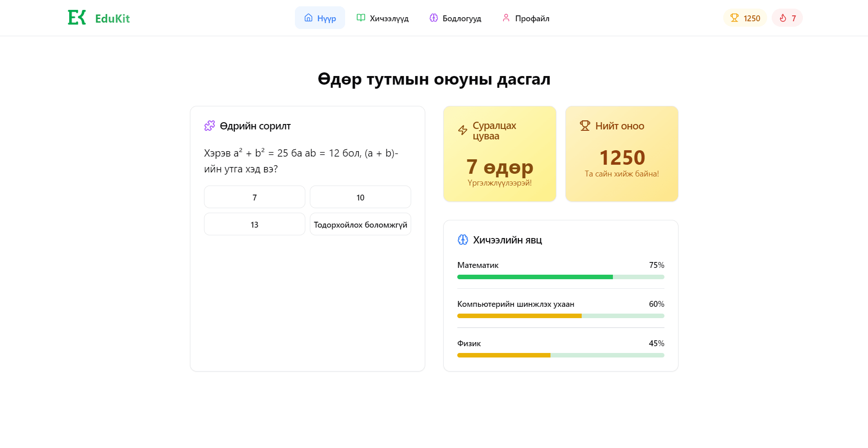868x448 pixels.
Task: Click the EduKit brand name
Action: point(112,19)
